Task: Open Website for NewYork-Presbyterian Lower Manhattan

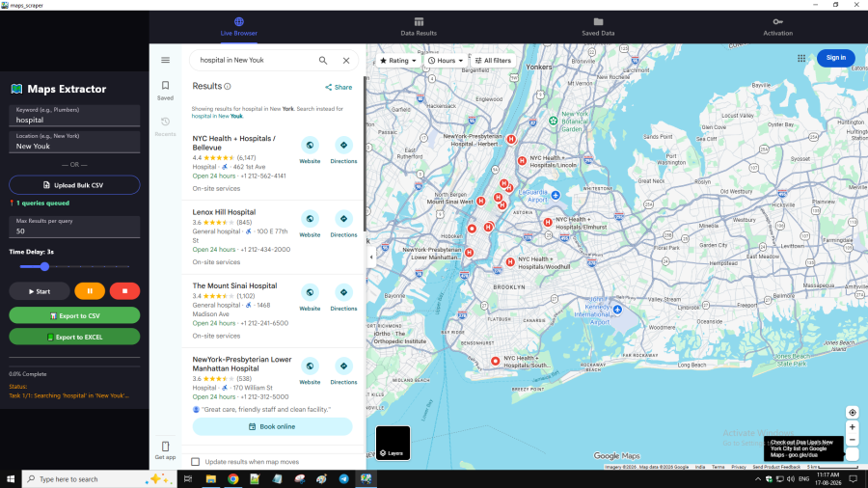Action: 310,371
